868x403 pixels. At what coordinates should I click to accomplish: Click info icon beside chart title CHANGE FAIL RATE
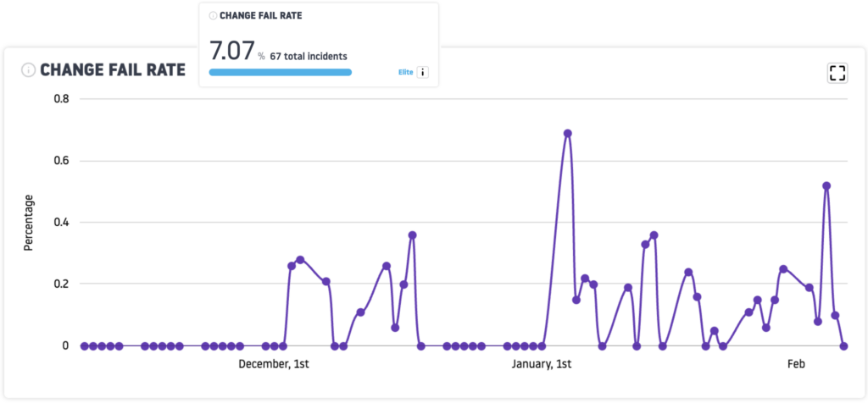pos(29,70)
